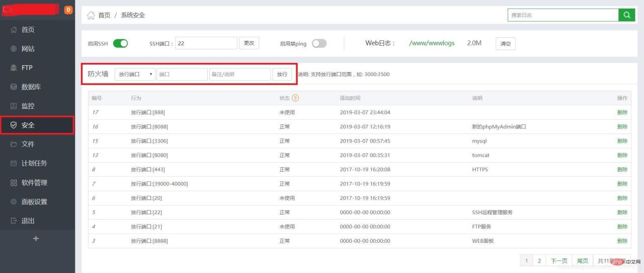644x273 pixels.
Task: Open the 数据库 database icon in sidebar
Action: [14, 87]
